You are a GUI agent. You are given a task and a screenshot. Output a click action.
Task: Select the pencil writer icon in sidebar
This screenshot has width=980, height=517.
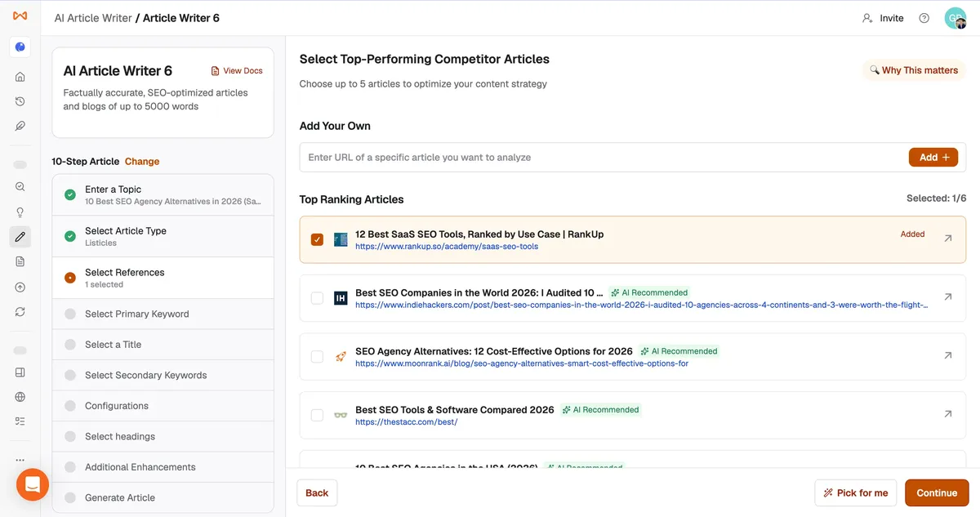pyautogui.click(x=20, y=237)
